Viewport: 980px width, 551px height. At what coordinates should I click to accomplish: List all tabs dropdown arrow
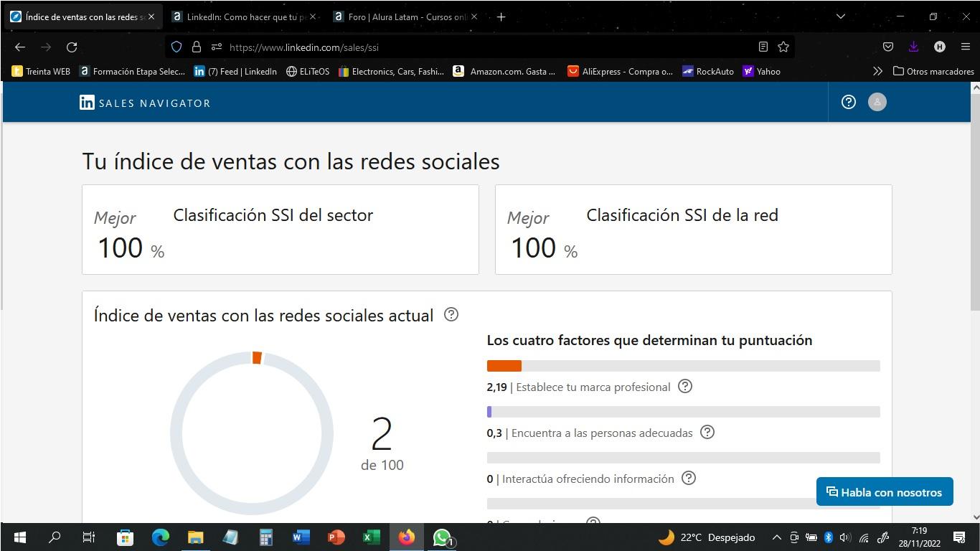841,17
